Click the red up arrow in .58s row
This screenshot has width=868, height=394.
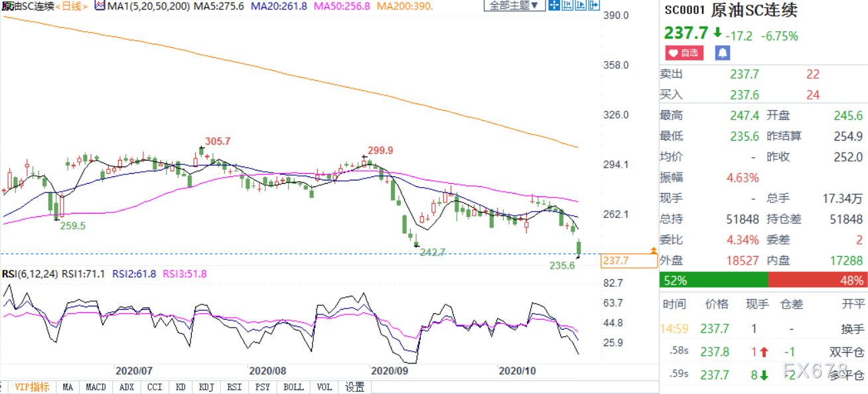[764, 352]
